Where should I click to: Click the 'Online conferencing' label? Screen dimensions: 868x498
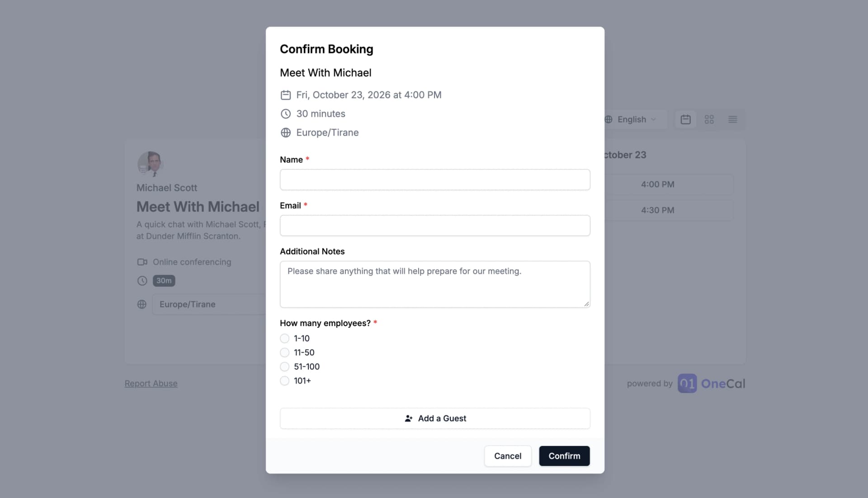(x=192, y=262)
